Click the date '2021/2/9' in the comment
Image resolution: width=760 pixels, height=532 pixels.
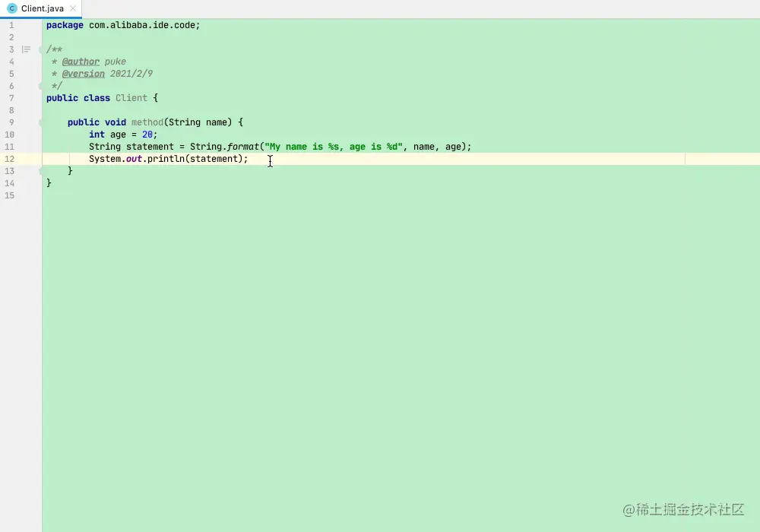coord(131,74)
